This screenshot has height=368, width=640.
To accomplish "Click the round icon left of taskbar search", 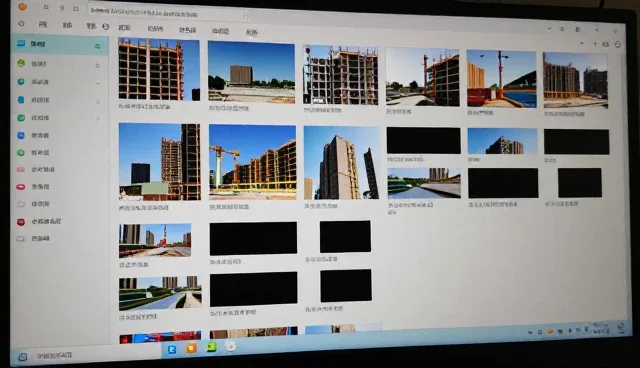I will pos(22,357).
